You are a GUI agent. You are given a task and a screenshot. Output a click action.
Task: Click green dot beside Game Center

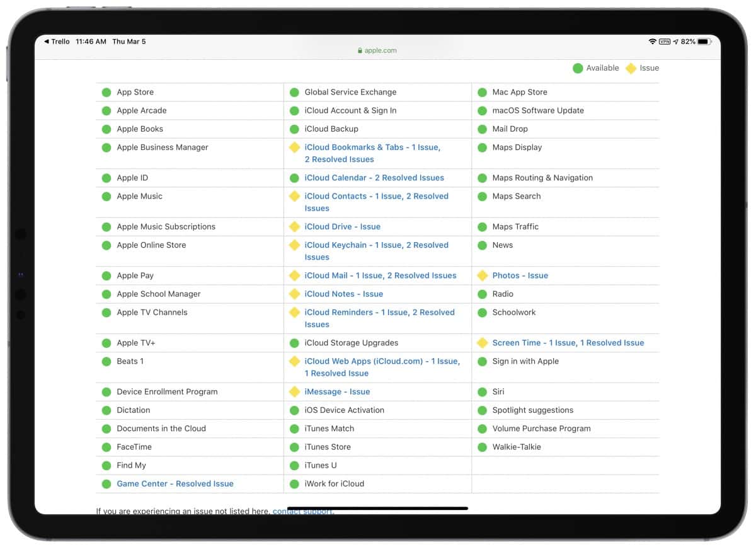point(106,483)
